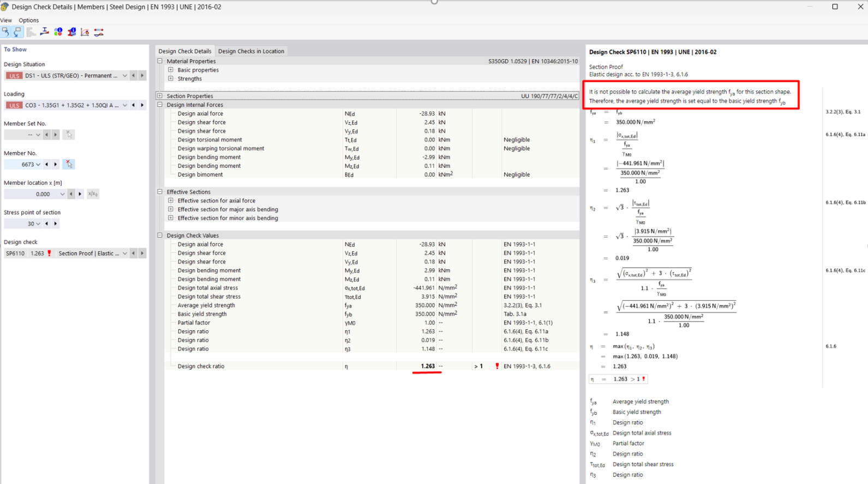Click the I-beam stress diagram toolbar icon
The height and width of the screenshot is (484, 868).
click(44, 32)
